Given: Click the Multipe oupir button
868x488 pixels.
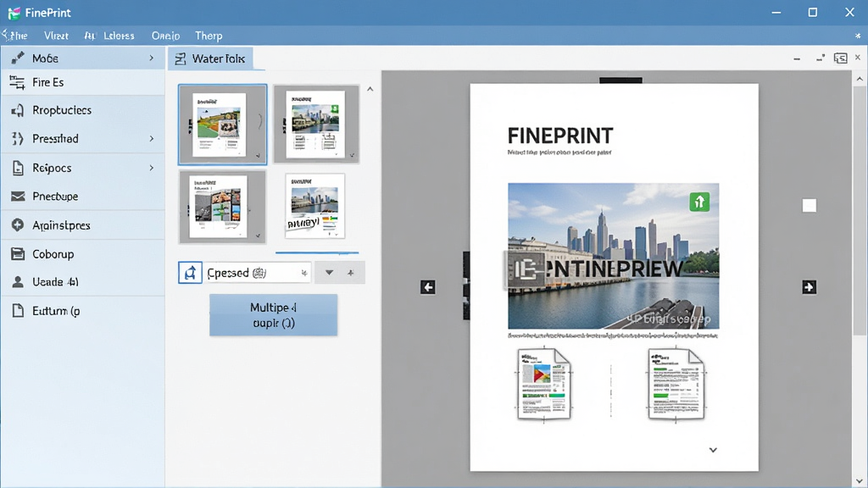Looking at the screenshot, I should [274, 315].
